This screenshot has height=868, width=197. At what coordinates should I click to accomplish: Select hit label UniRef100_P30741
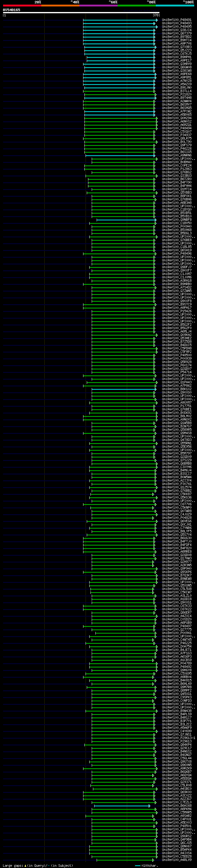(177, 484)
